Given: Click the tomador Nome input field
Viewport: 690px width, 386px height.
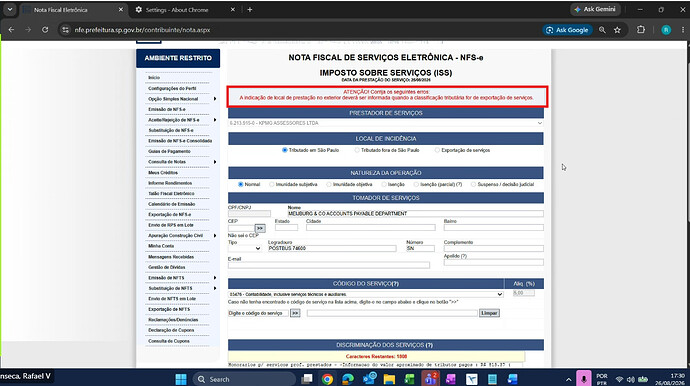Looking at the screenshot, I should click(x=415, y=213).
